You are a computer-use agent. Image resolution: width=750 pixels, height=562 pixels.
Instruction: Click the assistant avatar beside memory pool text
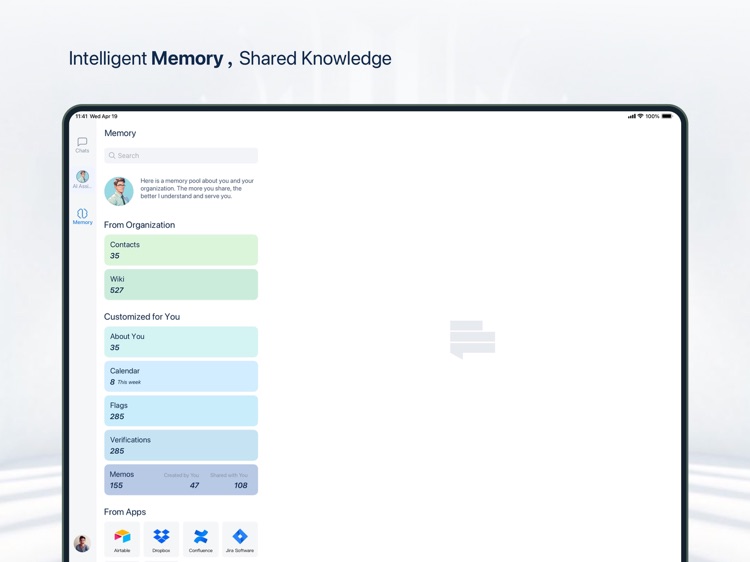click(x=119, y=191)
